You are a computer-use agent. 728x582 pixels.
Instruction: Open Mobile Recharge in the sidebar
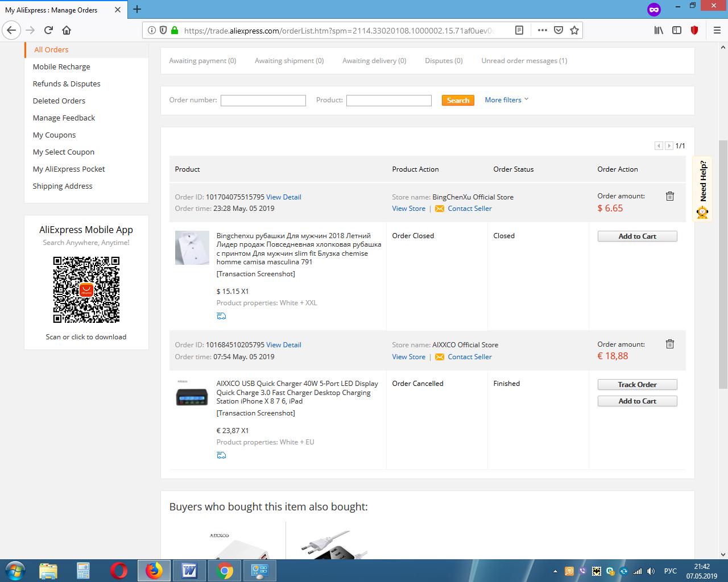coord(61,66)
